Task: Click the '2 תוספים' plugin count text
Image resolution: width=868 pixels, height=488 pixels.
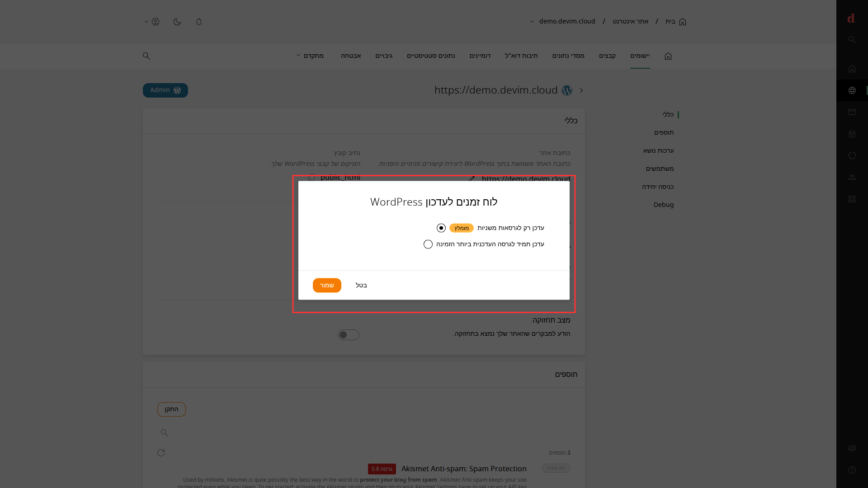Action: 560,453
